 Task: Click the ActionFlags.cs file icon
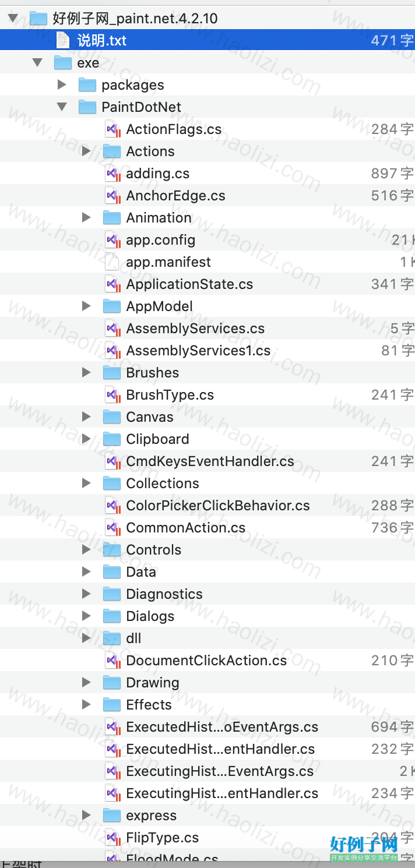112,129
